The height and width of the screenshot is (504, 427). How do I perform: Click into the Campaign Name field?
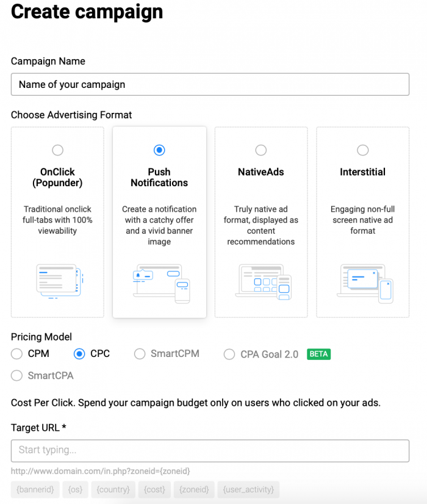[x=210, y=84]
